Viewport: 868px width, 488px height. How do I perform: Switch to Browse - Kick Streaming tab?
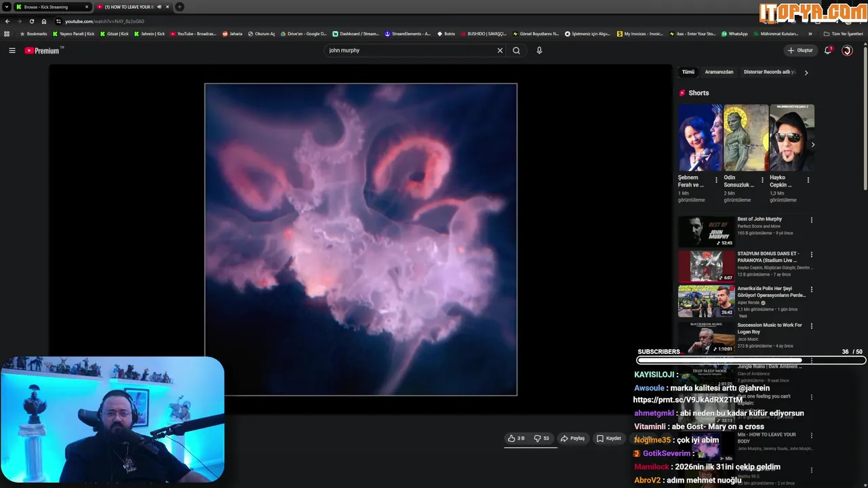[x=52, y=7]
